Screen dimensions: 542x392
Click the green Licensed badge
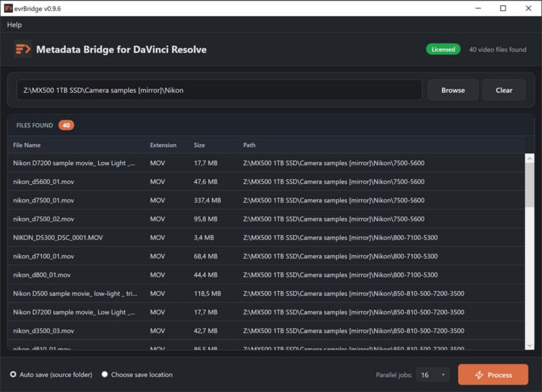click(443, 49)
